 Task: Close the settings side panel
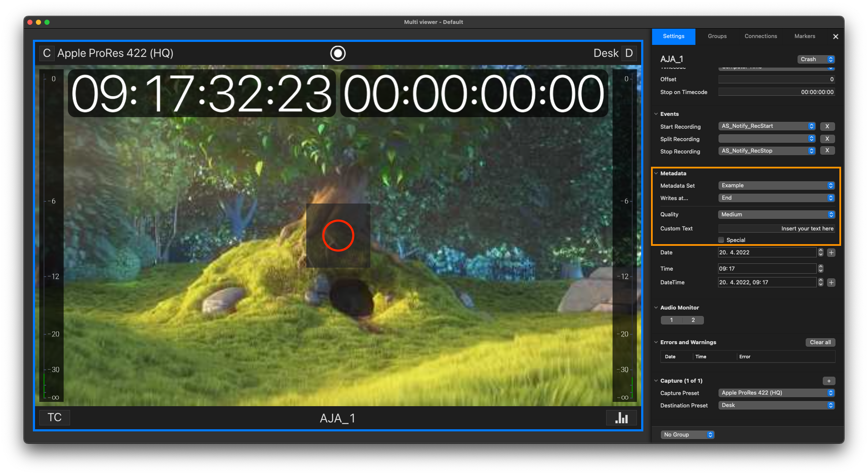click(836, 37)
